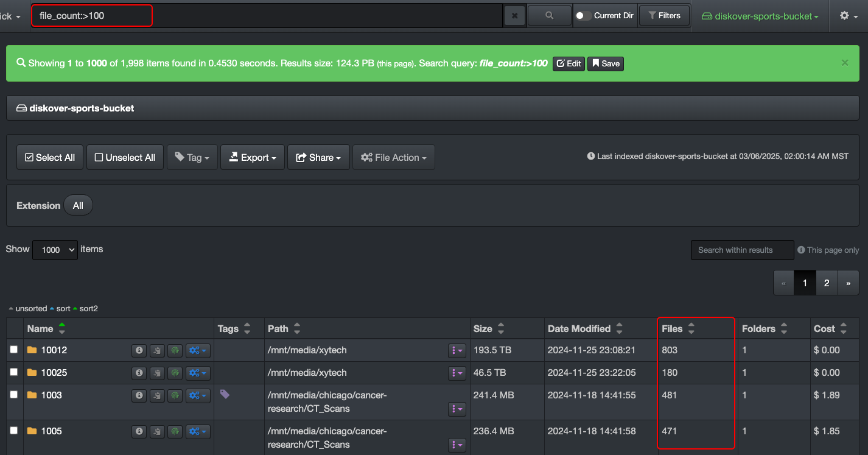The height and width of the screenshot is (455, 868).
Task: Go to results page 2
Action: pyautogui.click(x=826, y=283)
